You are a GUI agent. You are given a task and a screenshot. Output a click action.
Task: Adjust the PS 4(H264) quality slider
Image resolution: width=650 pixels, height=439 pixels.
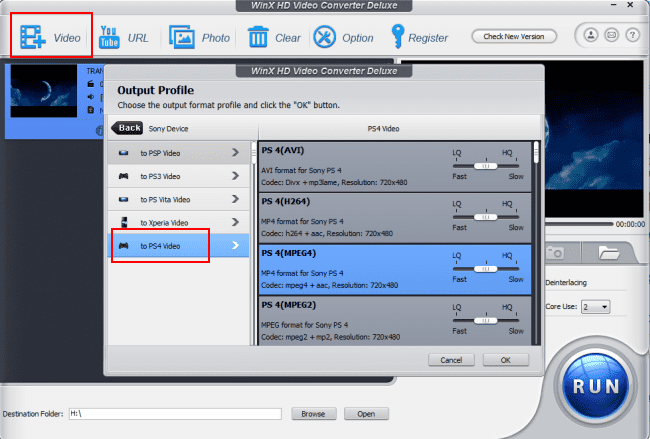(485, 217)
